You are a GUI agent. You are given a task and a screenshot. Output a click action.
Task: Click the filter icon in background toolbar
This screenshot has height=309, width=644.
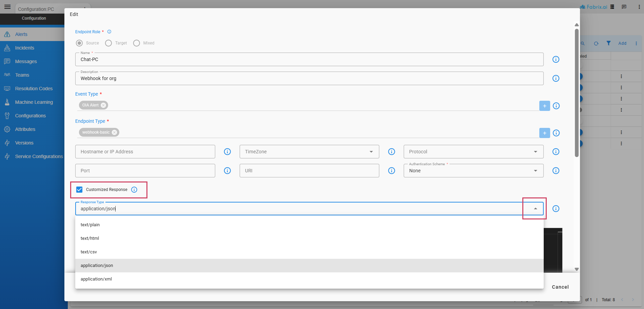pos(609,43)
